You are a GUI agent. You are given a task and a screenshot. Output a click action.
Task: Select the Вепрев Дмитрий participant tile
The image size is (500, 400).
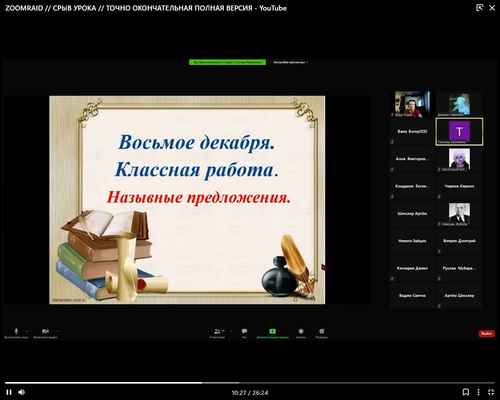coord(459,241)
